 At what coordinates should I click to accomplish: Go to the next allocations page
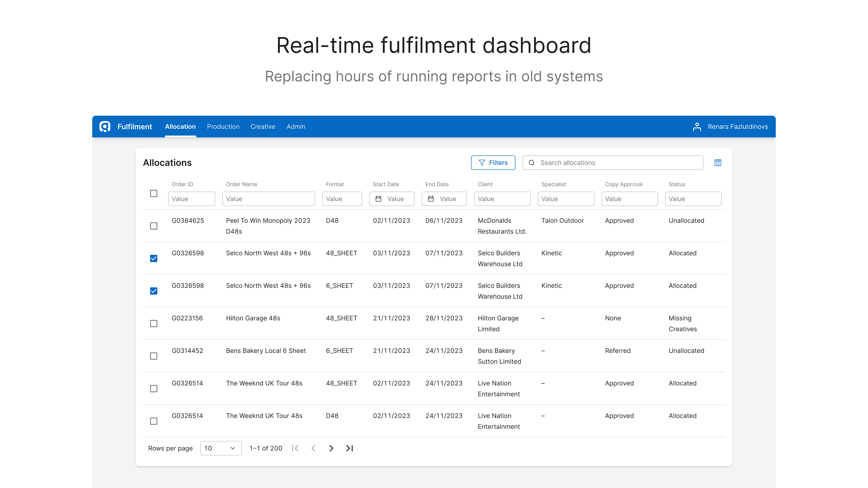click(x=331, y=448)
